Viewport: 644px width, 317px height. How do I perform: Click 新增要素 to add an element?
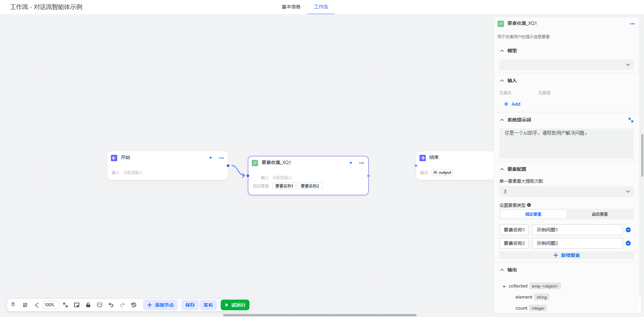[x=566, y=255]
